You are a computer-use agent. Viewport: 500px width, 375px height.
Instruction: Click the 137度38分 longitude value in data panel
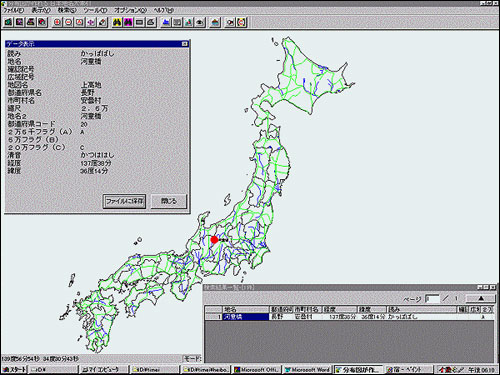click(96, 163)
